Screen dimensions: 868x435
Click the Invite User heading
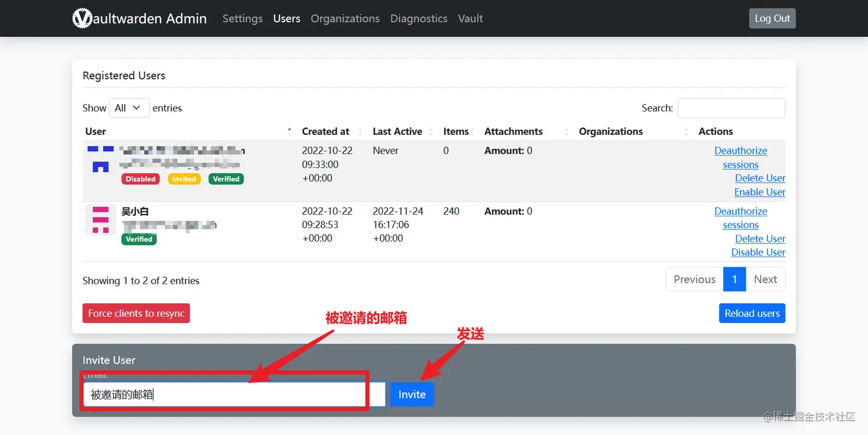[109, 360]
